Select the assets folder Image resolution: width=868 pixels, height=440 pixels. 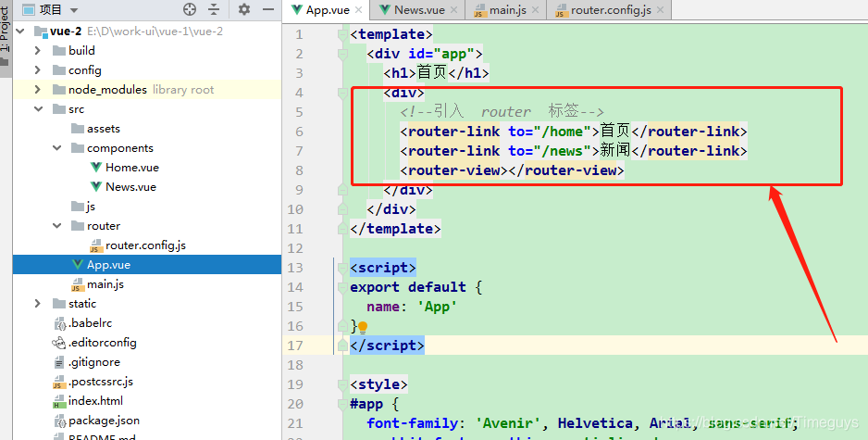coord(103,129)
